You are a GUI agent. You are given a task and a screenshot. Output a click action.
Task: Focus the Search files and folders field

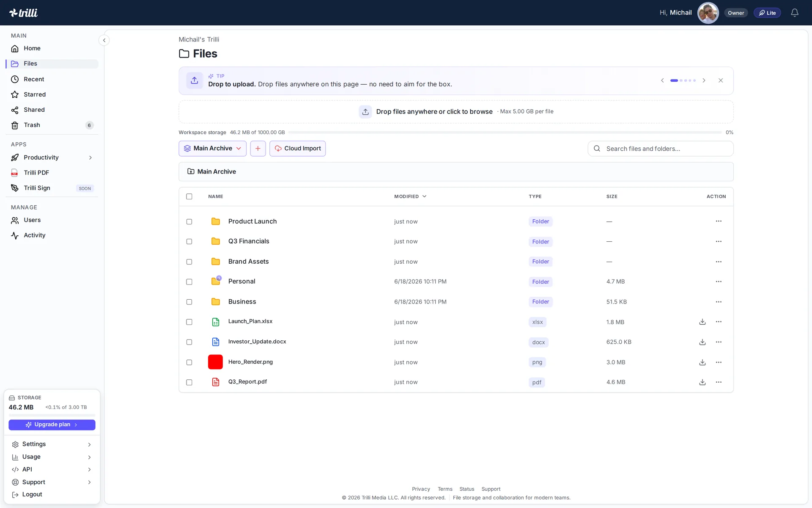(x=661, y=149)
